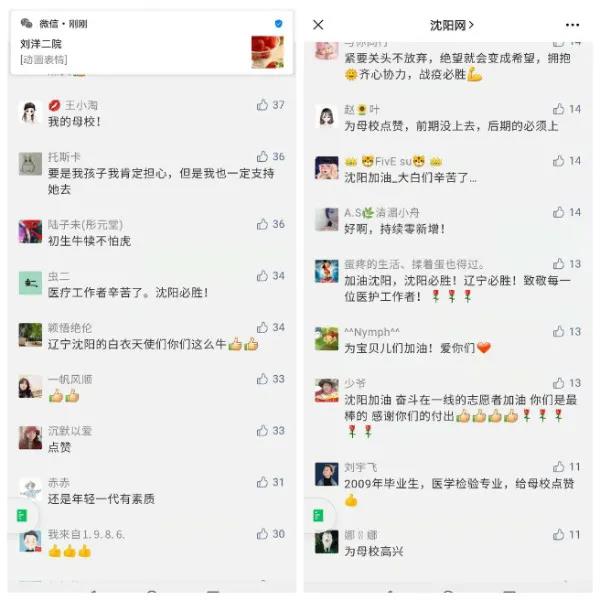Open 沈阳网 account title link
The width and height of the screenshot is (600, 600).
click(x=452, y=25)
